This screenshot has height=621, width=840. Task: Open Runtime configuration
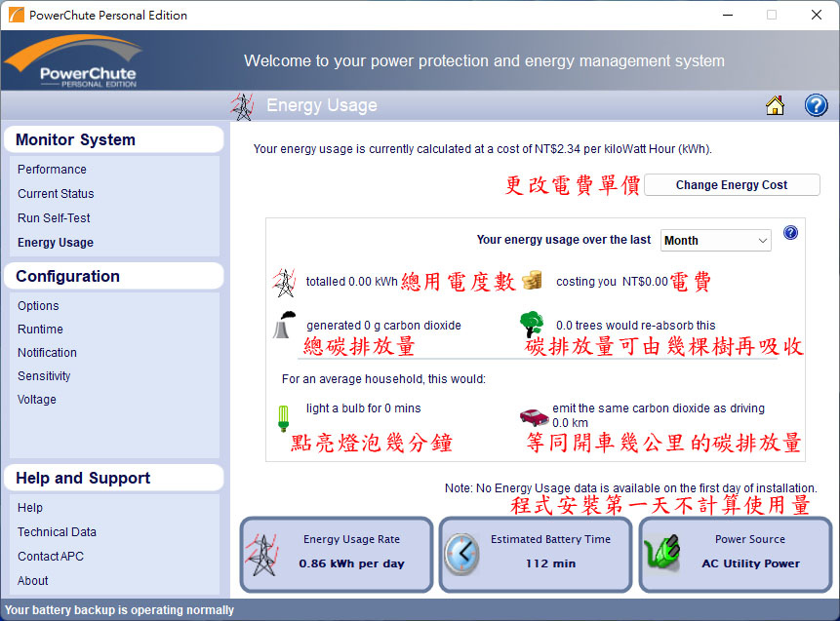coord(40,330)
